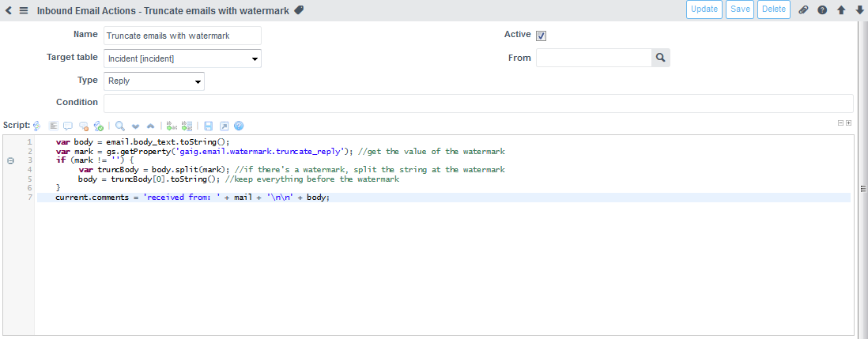
Task: Open the Target table dropdown
Action: click(183, 58)
